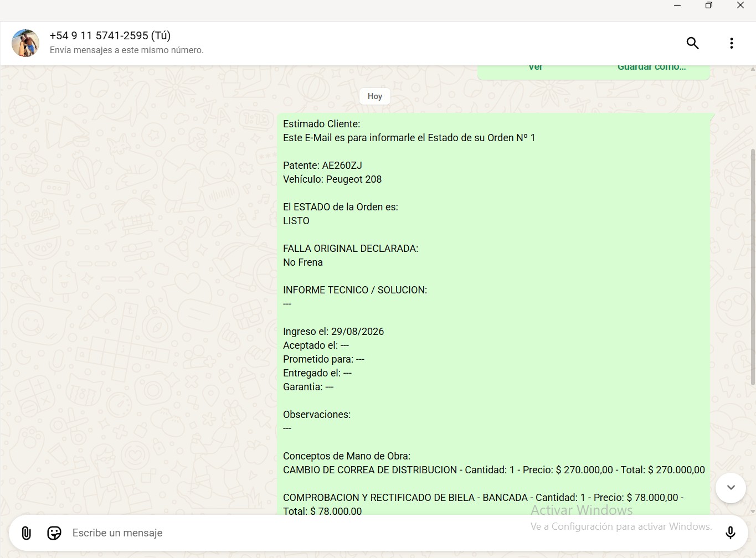Jump to latest message with down chevron
Screen dimensions: 756x558
click(731, 488)
